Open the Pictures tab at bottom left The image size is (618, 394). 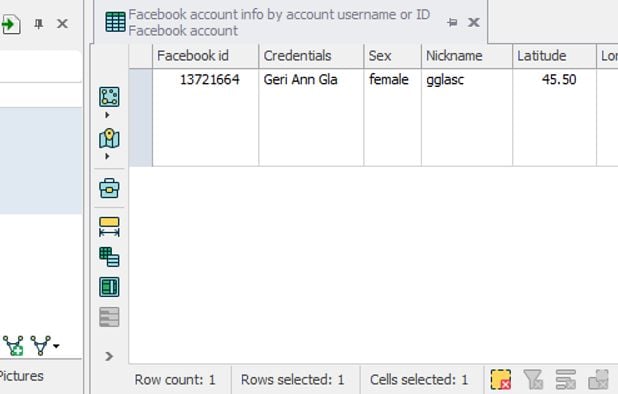(x=21, y=376)
